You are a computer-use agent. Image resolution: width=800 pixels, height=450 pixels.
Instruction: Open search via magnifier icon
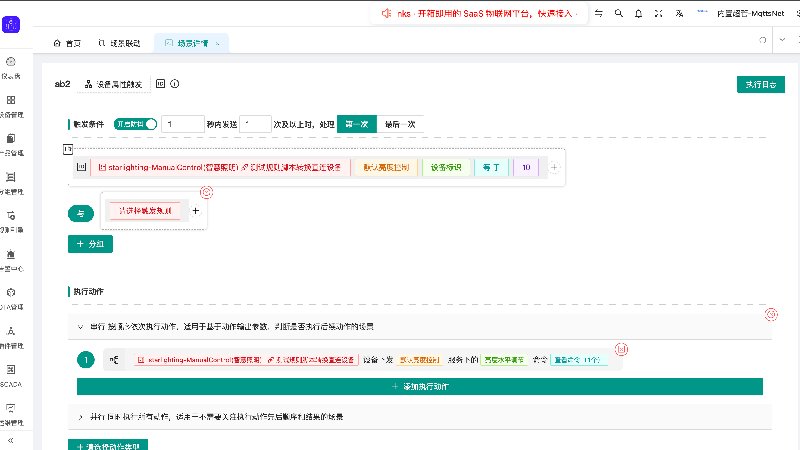618,13
